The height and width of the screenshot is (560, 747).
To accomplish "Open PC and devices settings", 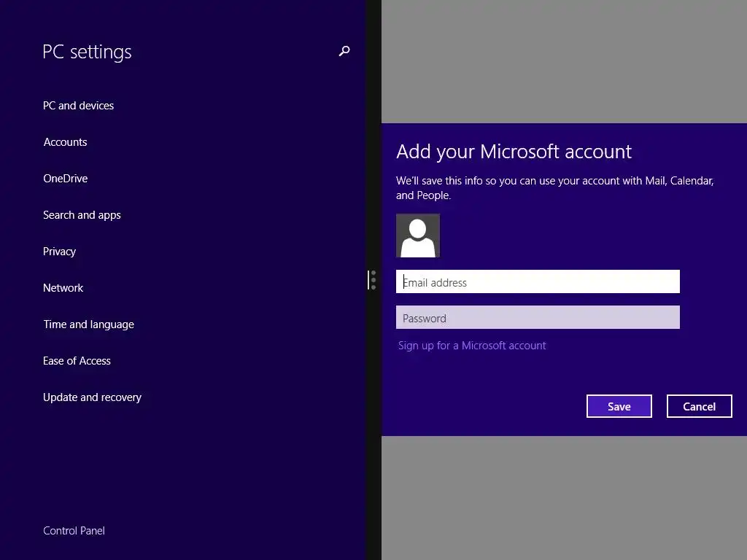I will click(78, 106).
